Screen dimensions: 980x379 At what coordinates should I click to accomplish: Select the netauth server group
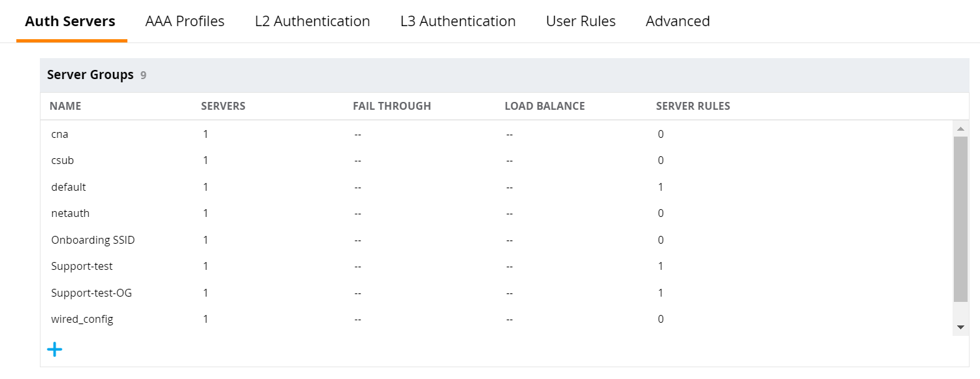(497, 213)
